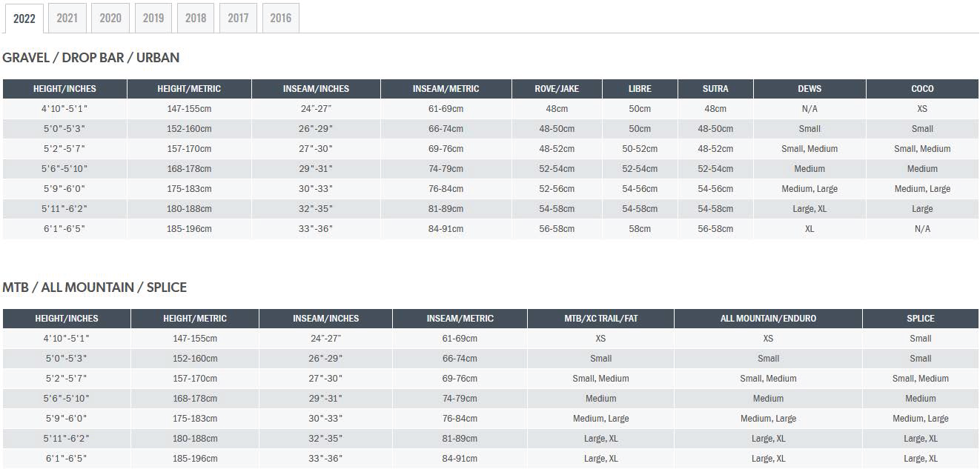
Task: Click INSEAM/INCHES header in gravel table
Action: (x=316, y=89)
